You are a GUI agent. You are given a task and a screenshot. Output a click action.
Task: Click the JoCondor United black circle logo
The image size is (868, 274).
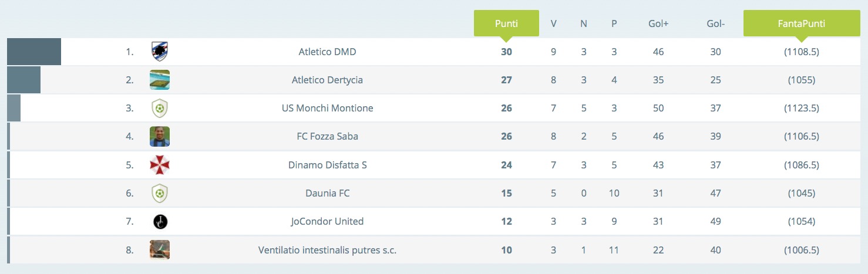[x=160, y=221]
